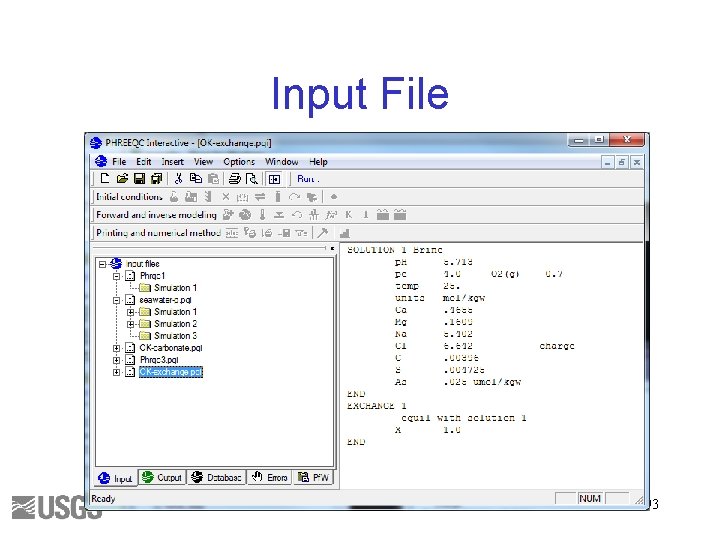Click the K kinetics icon
This screenshot has height=540, width=720.
[x=349, y=214]
